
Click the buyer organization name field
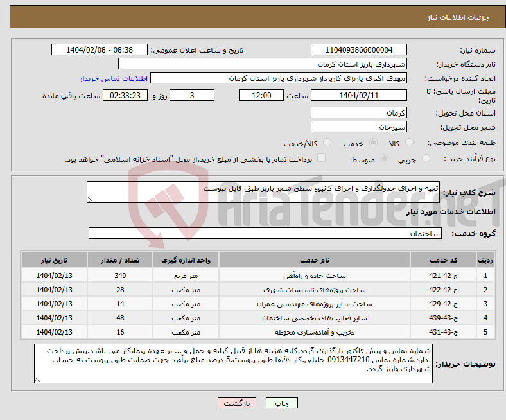(263, 64)
